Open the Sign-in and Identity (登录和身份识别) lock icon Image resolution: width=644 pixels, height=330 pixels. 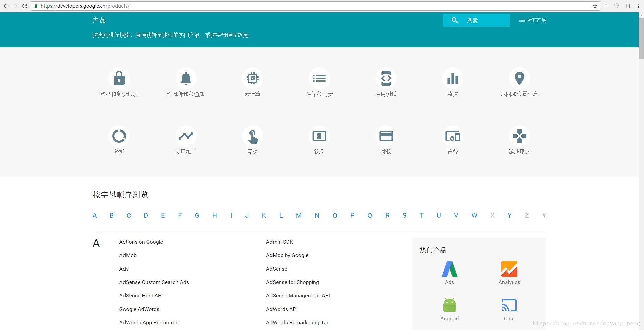119,78
